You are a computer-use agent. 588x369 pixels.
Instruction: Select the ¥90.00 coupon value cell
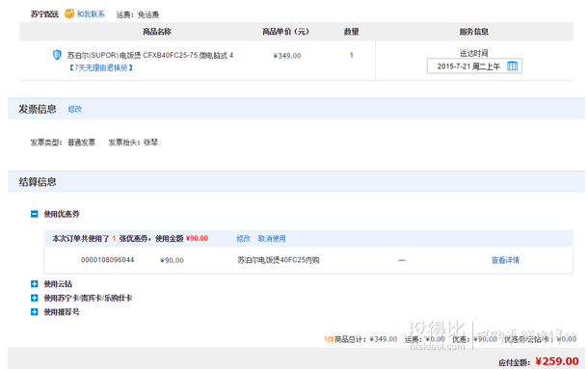(x=172, y=260)
